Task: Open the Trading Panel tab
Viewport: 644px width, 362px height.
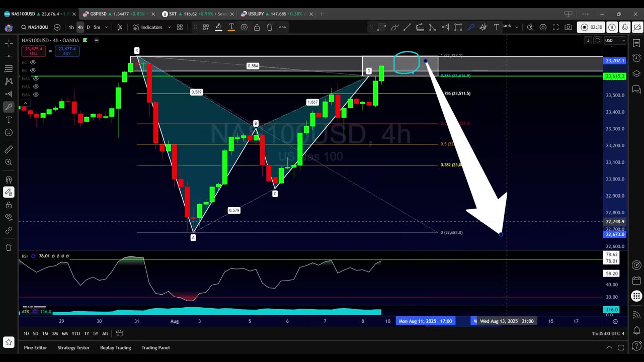Action: [155, 347]
